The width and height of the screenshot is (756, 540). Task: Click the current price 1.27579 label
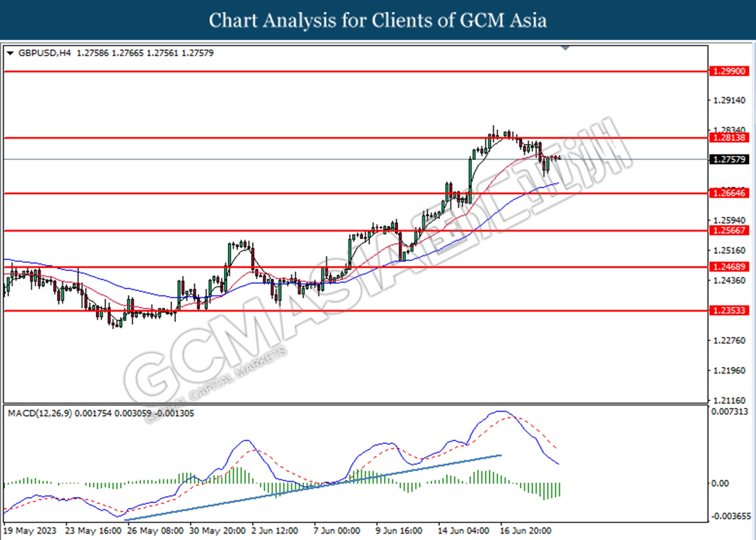pos(729,159)
